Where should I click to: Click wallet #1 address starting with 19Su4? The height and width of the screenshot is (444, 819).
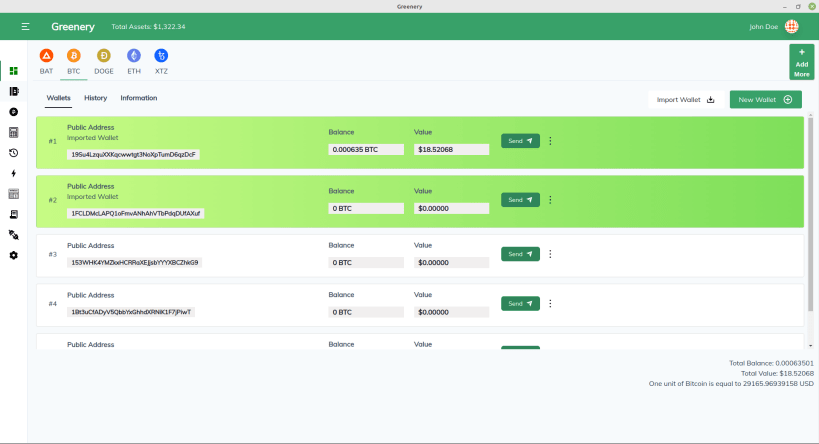click(x=133, y=155)
